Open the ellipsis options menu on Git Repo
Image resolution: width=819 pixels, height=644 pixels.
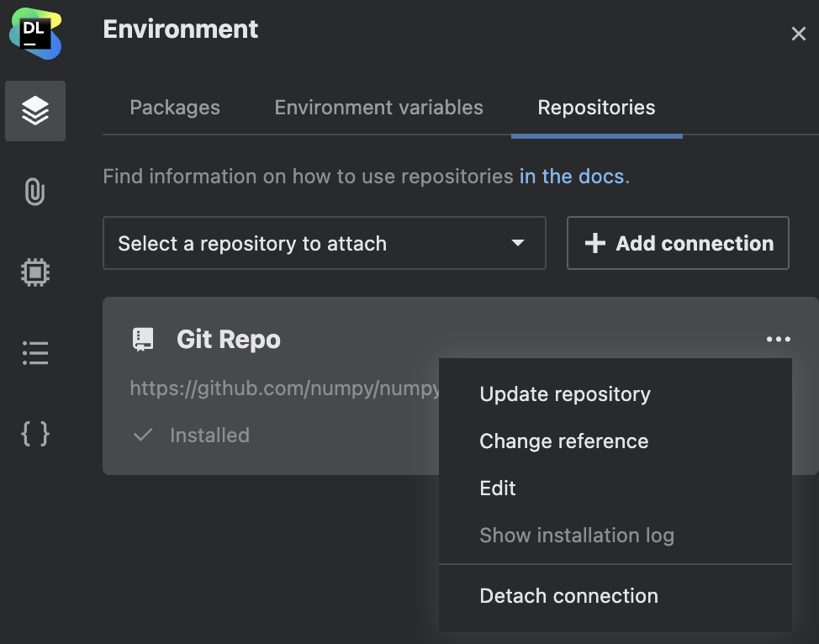click(x=778, y=339)
